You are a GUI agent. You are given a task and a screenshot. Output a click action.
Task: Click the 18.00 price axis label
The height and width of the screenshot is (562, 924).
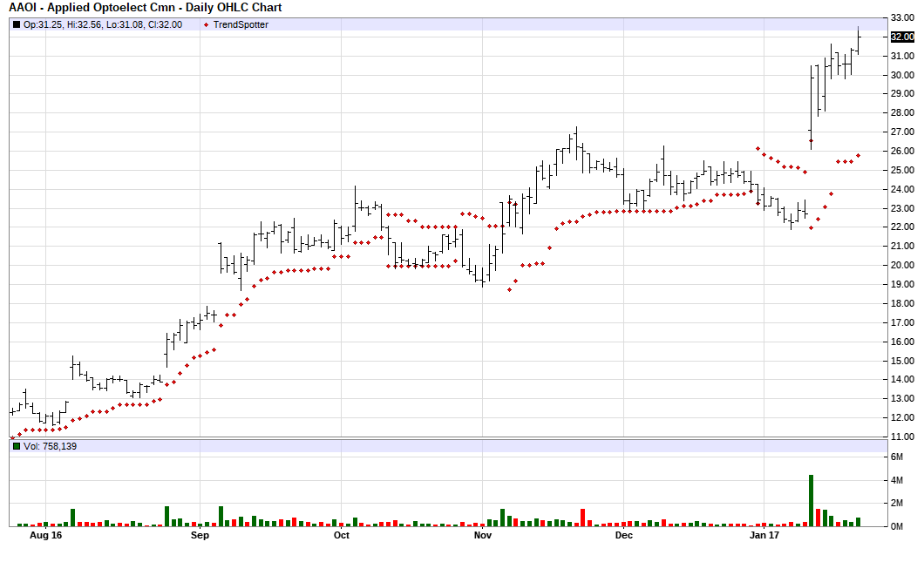pos(902,304)
